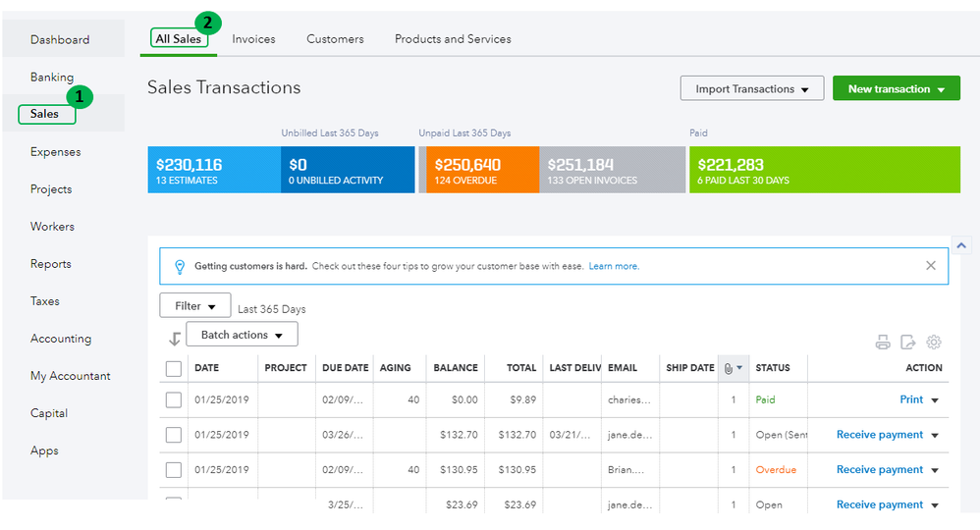Select the checkbox of the Overdue row
The image size is (980, 530).
174,470
